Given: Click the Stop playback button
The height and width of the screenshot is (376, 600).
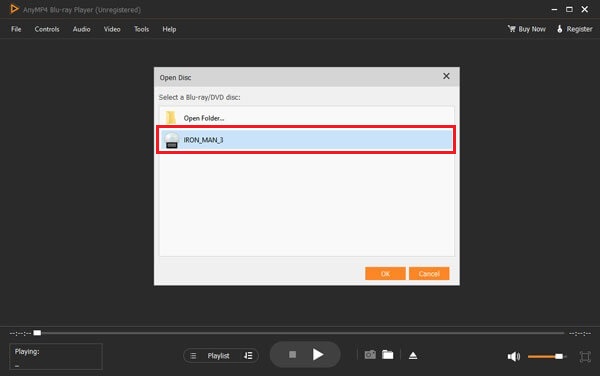Looking at the screenshot, I should coord(292,355).
